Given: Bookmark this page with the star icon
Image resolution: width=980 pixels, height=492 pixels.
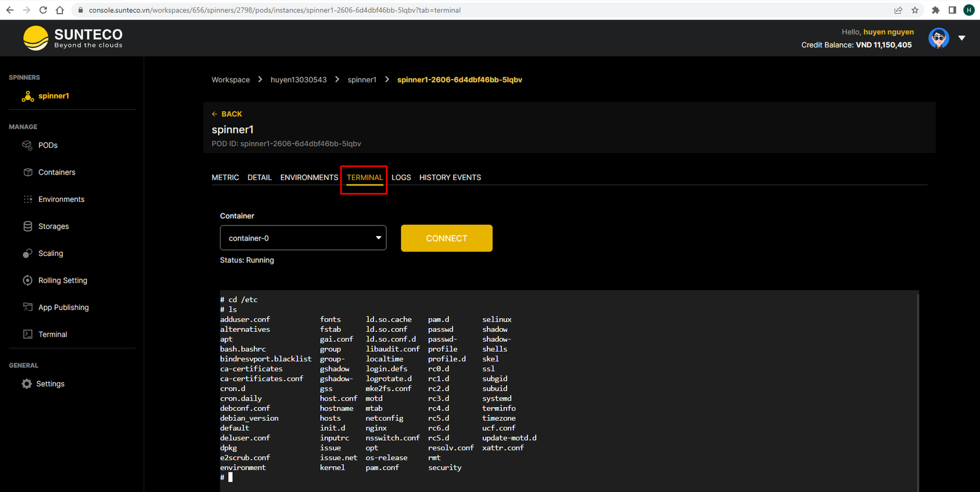Looking at the screenshot, I should pos(915,10).
